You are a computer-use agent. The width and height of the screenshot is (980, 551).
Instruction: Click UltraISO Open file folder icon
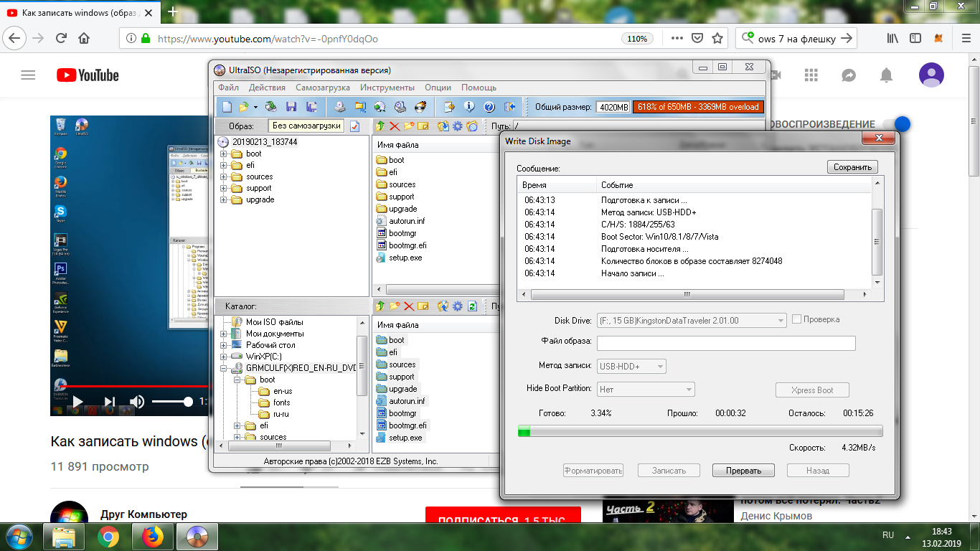(x=243, y=107)
